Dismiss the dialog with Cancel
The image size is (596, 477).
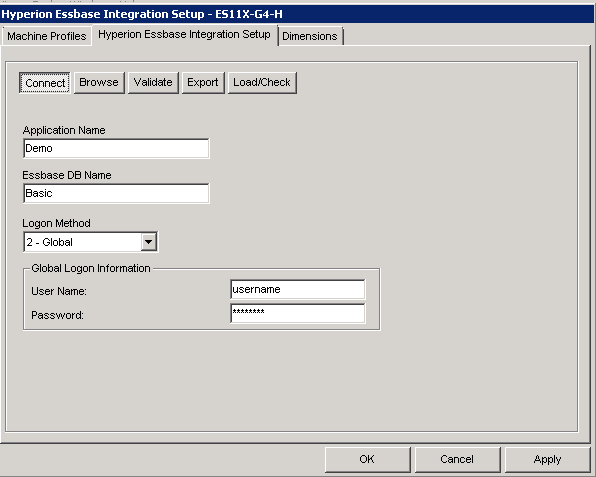point(457,460)
